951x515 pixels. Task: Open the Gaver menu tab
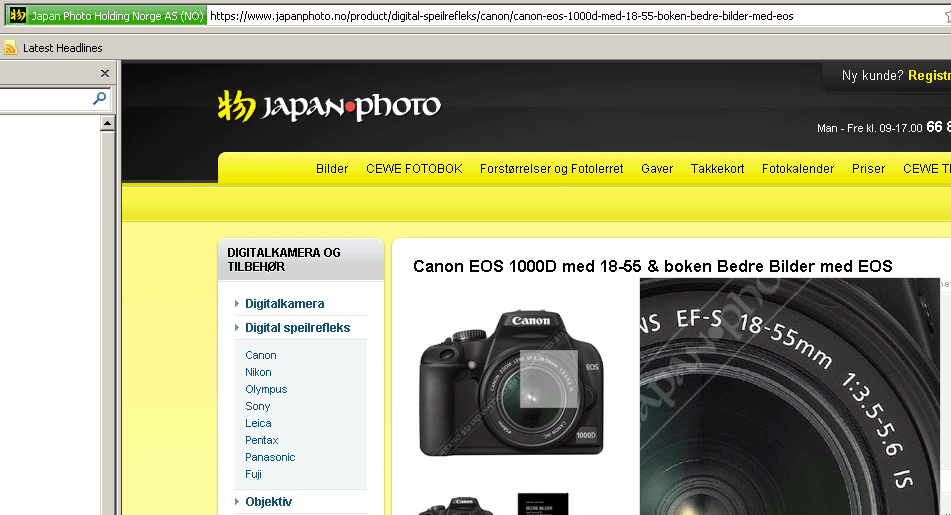(x=657, y=169)
